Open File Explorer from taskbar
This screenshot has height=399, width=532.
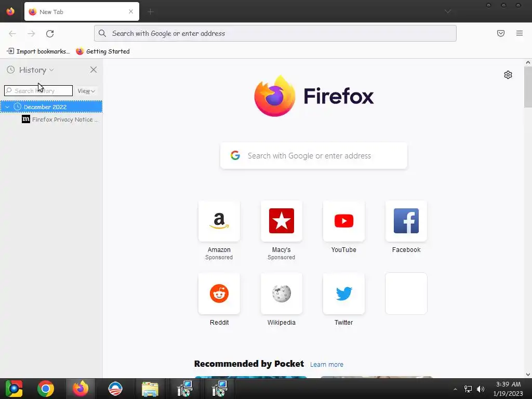point(150,389)
